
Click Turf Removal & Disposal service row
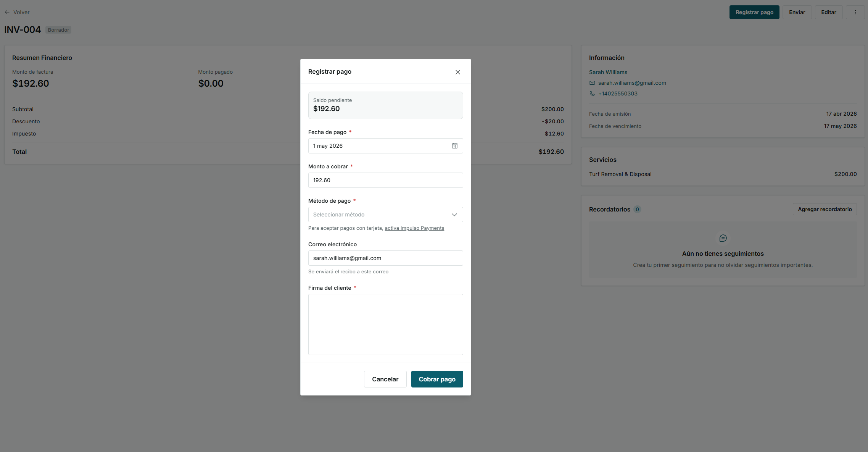[722, 174]
